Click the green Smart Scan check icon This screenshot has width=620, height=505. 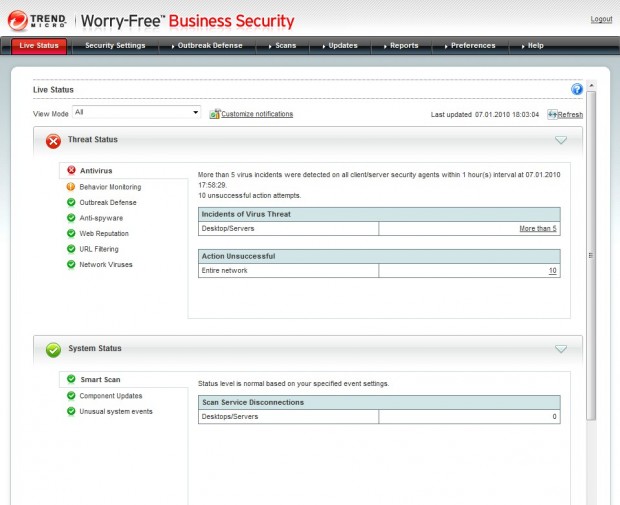[71, 379]
